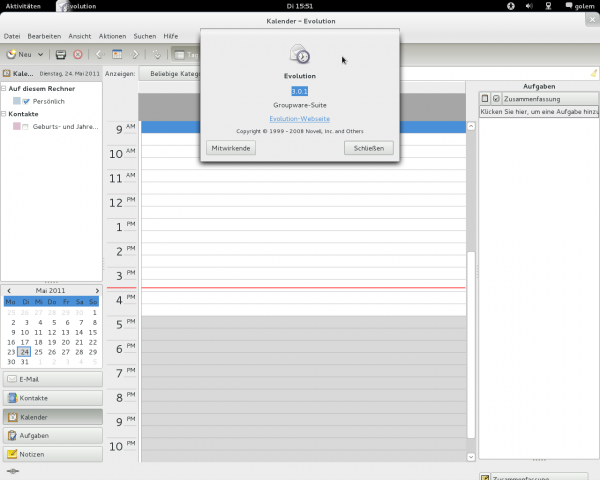
Task: Click the online/offline connection icon at bottom
Action: (x=13, y=471)
